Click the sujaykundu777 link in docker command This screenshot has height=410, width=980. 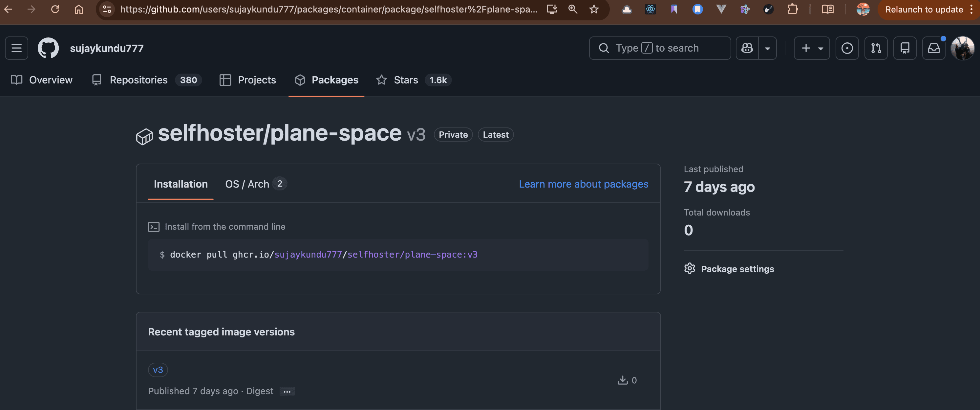point(308,254)
